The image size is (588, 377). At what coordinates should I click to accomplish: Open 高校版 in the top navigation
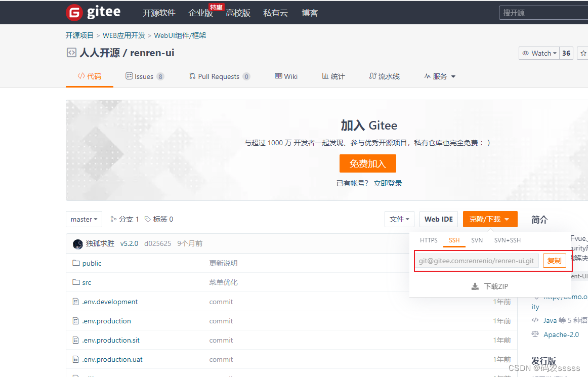pyautogui.click(x=238, y=13)
